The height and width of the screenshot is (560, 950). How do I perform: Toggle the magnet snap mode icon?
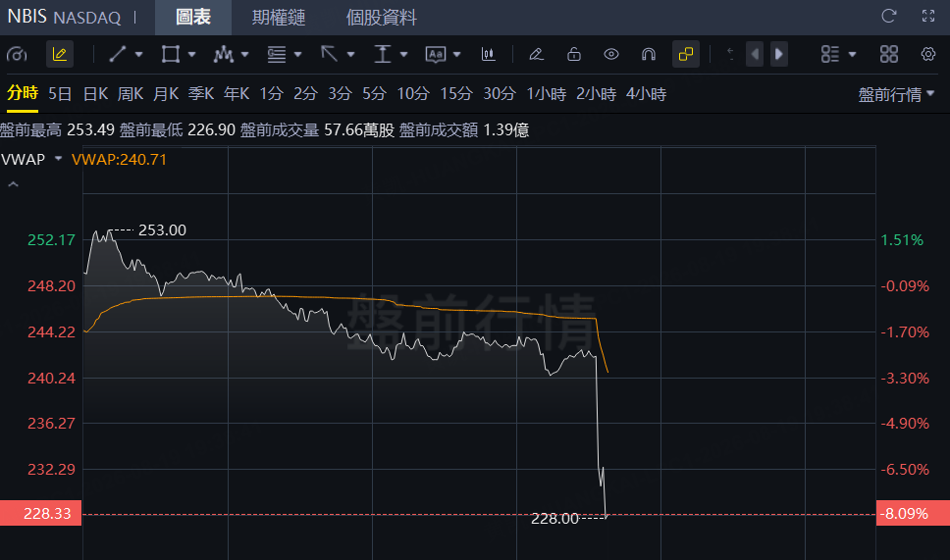[x=649, y=55]
